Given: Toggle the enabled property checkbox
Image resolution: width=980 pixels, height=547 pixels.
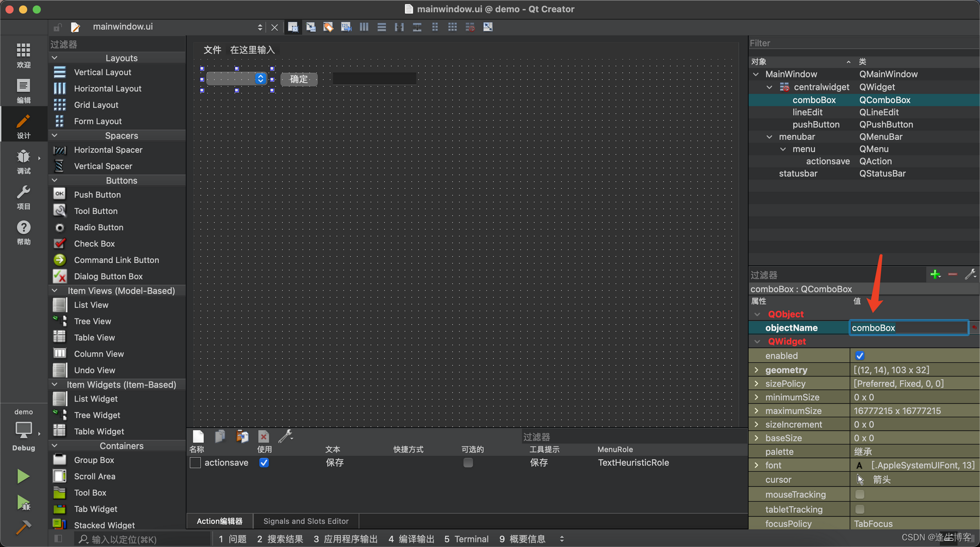Looking at the screenshot, I should 860,356.
